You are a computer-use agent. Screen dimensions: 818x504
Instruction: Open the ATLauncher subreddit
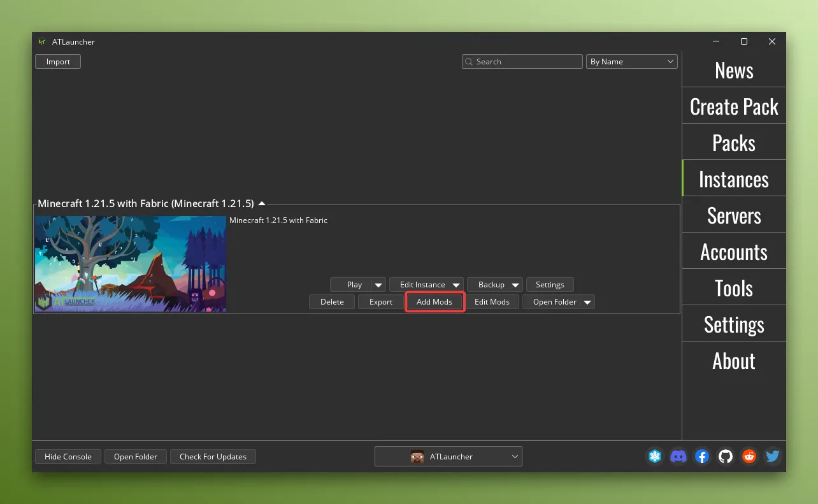(x=749, y=456)
